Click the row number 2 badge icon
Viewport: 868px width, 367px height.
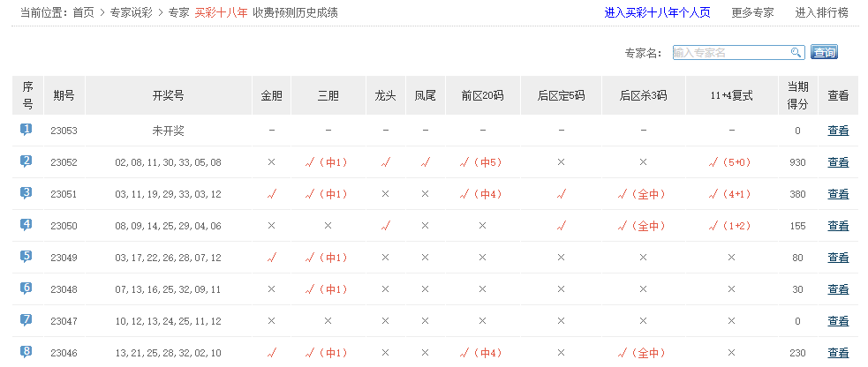[x=26, y=161]
